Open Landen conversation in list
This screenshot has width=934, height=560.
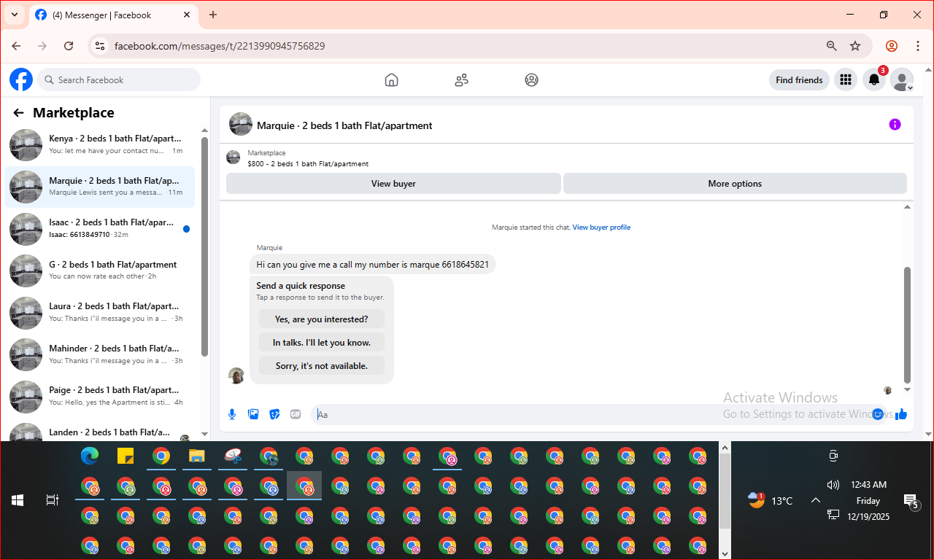click(100, 432)
